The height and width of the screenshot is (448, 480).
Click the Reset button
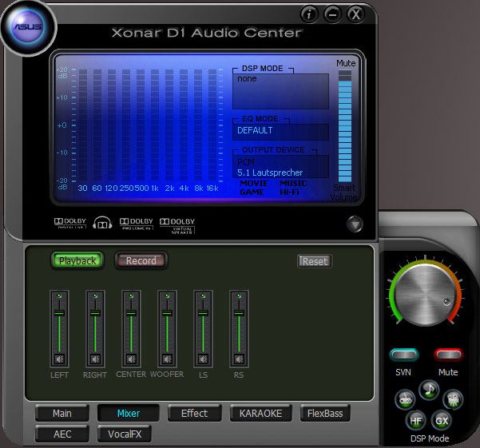[315, 261]
